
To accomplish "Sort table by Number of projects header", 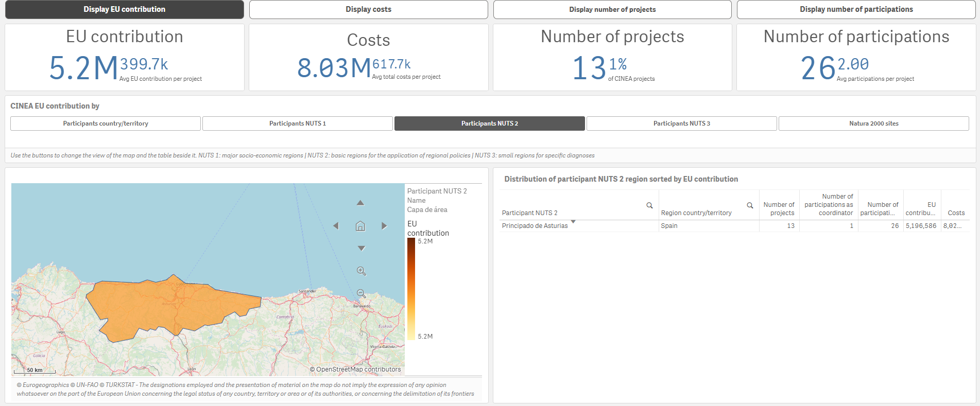I will tap(779, 209).
